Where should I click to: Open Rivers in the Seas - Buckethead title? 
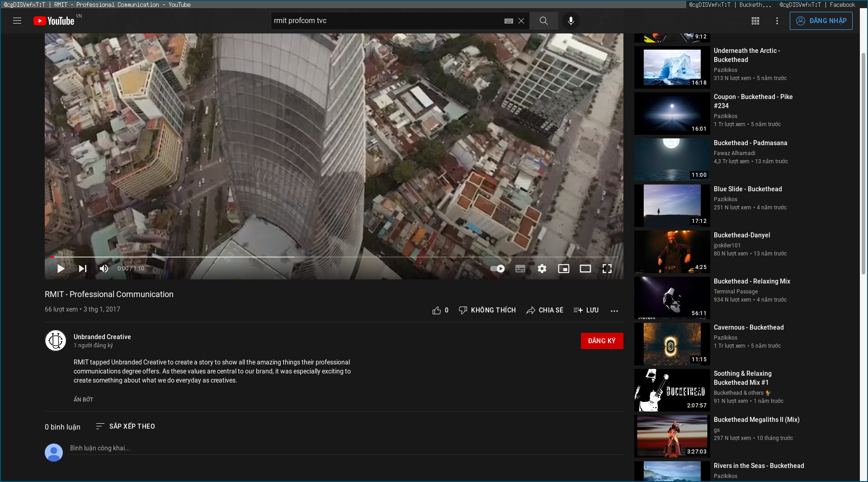coord(759,466)
